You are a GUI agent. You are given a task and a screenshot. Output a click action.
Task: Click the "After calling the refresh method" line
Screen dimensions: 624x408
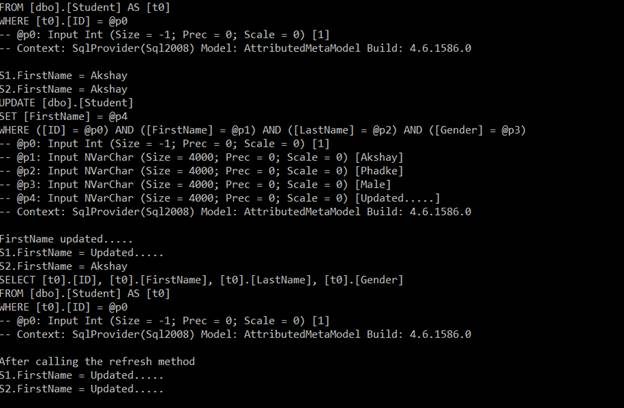click(98, 361)
